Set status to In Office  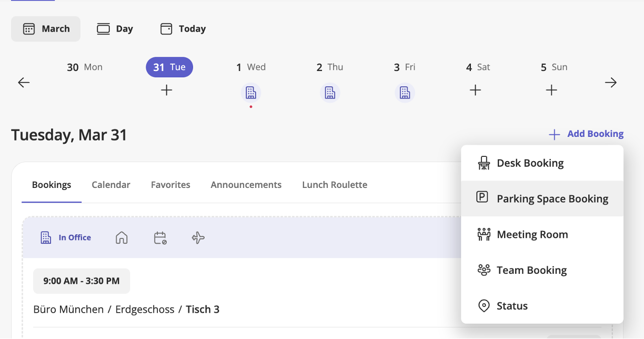pos(66,237)
